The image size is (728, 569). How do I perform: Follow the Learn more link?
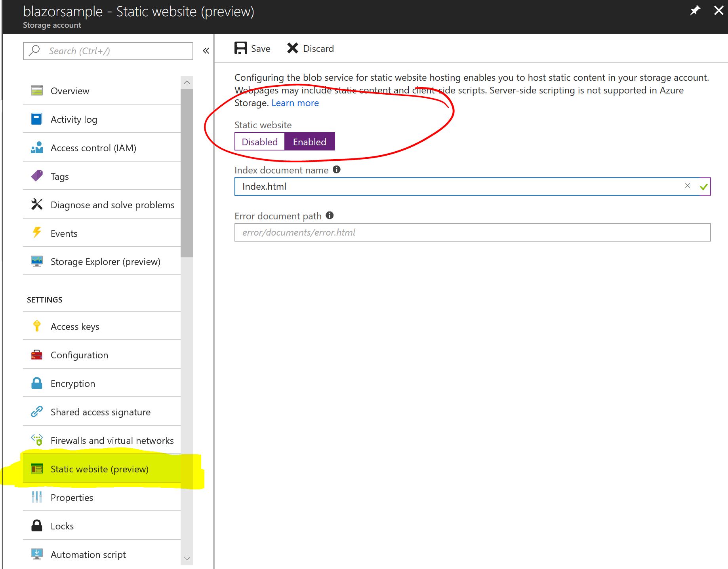pos(295,103)
